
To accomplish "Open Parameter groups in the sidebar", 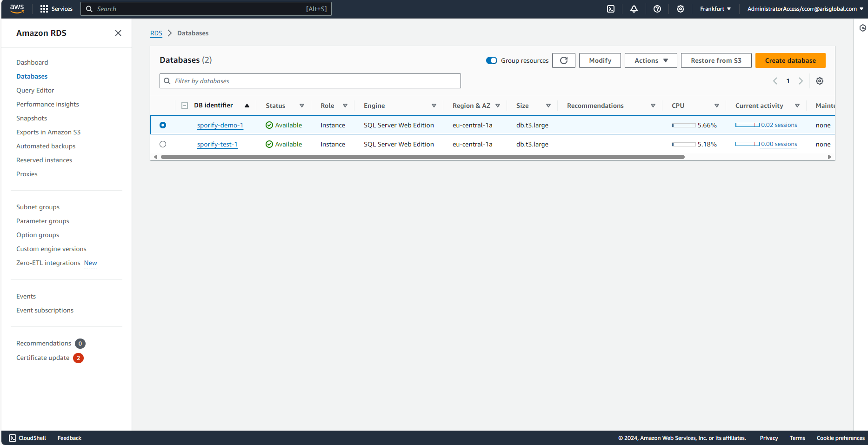I will point(43,221).
